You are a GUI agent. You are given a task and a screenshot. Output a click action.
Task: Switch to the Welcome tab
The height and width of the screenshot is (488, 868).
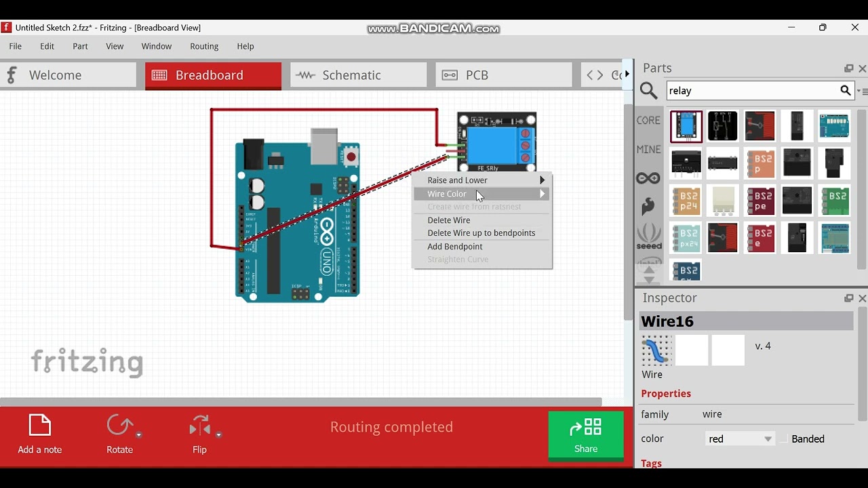[68, 75]
